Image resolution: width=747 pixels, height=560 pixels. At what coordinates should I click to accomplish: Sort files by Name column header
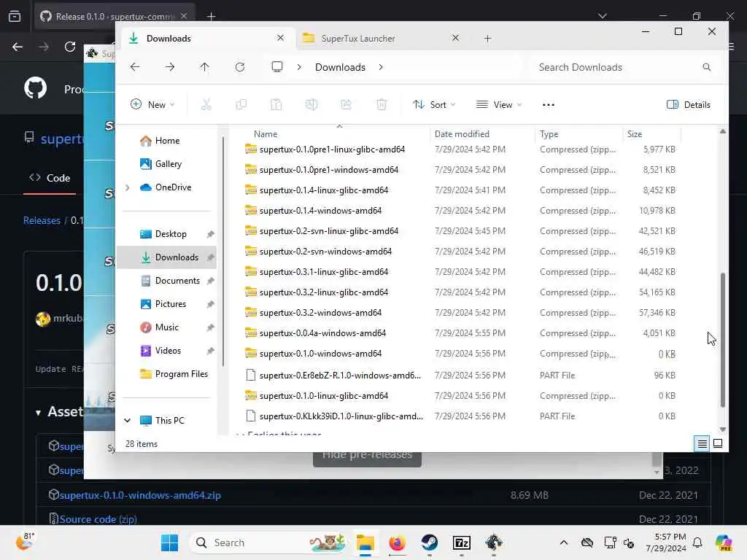[x=266, y=134]
